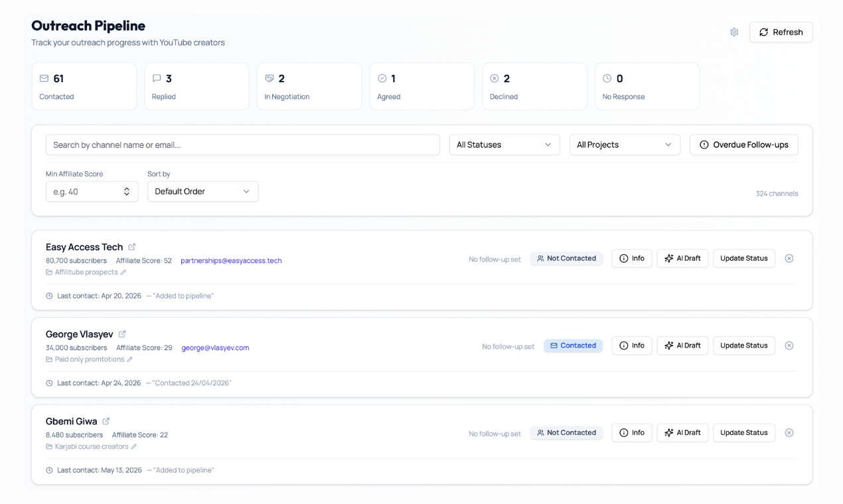Click George Vlasyev Contacted status badge
Viewport: 843px width, 504px height.
[x=573, y=346]
